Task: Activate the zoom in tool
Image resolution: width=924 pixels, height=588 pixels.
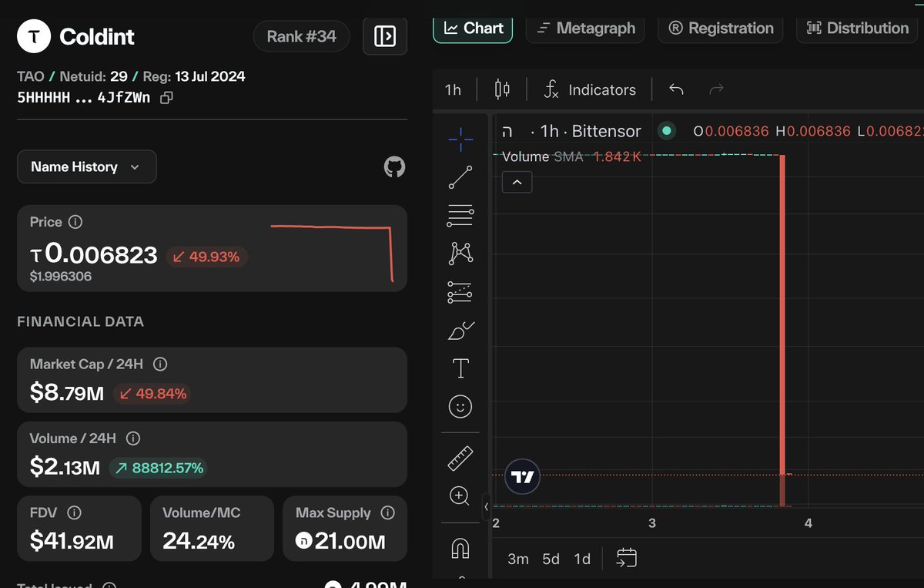Action: tap(460, 496)
